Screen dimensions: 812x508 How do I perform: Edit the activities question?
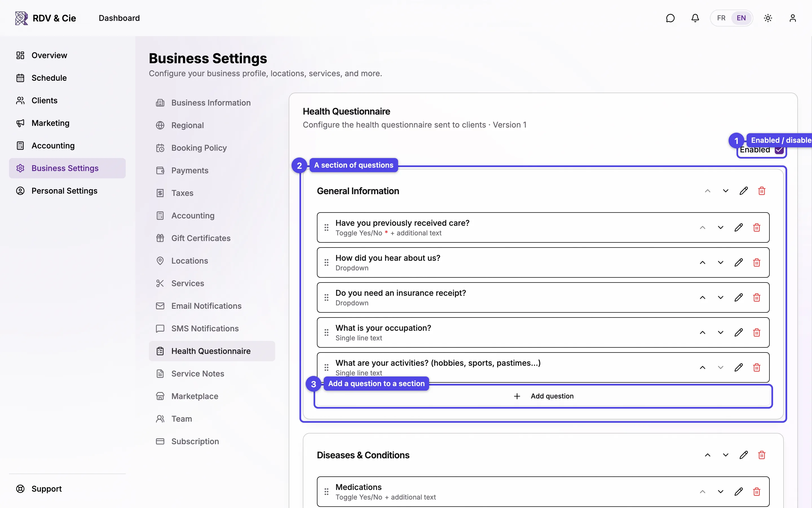738,367
